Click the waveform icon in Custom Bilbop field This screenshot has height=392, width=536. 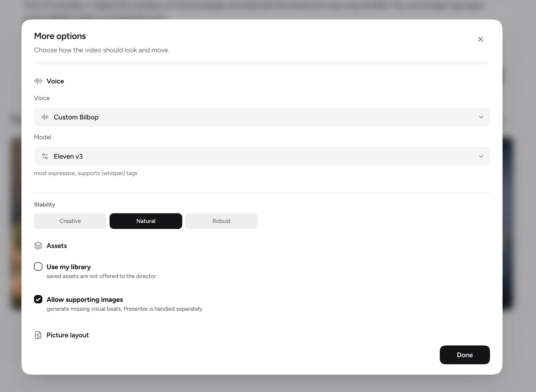coord(45,117)
